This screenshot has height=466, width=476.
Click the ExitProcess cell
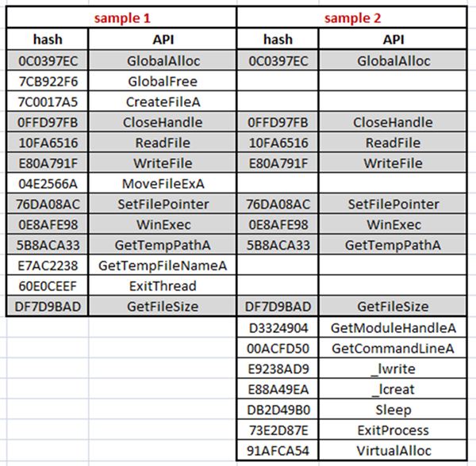coord(393,430)
